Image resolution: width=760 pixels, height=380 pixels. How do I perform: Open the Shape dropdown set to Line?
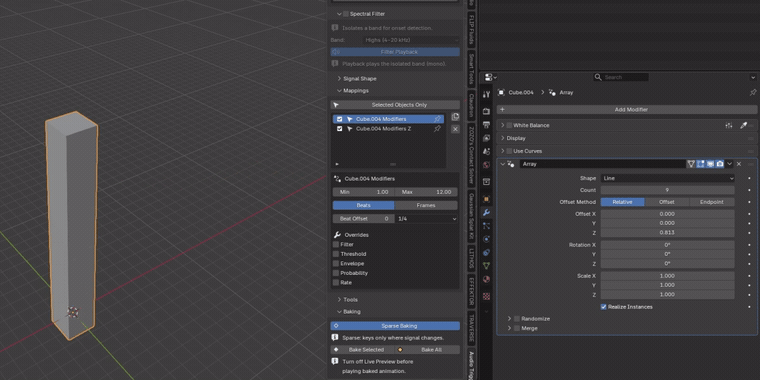pos(667,178)
